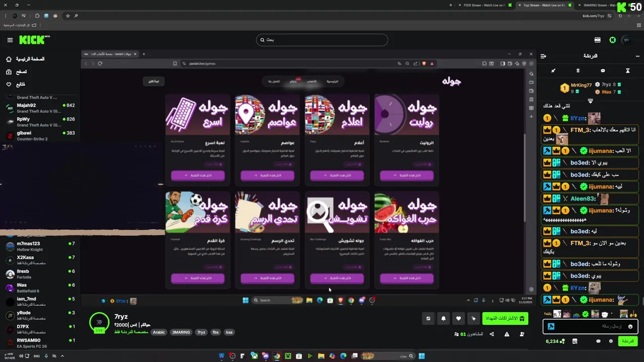Open llrexb Fortnite channel
The width and height of the screenshot is (644, 362).
click(x=40, y=274)
